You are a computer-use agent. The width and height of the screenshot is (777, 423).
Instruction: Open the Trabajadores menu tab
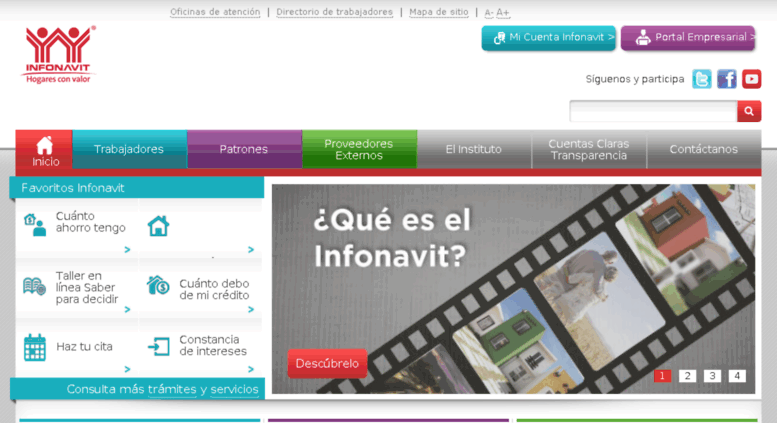129,149
